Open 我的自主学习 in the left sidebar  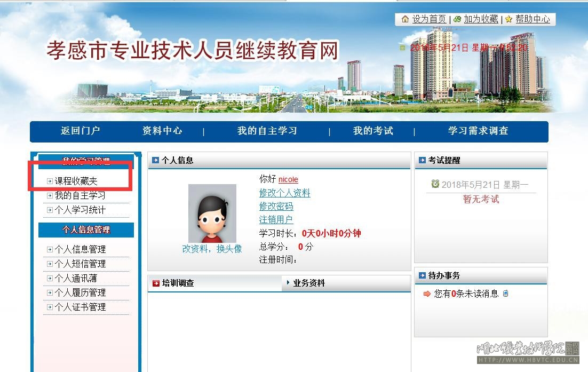[80, 196]
